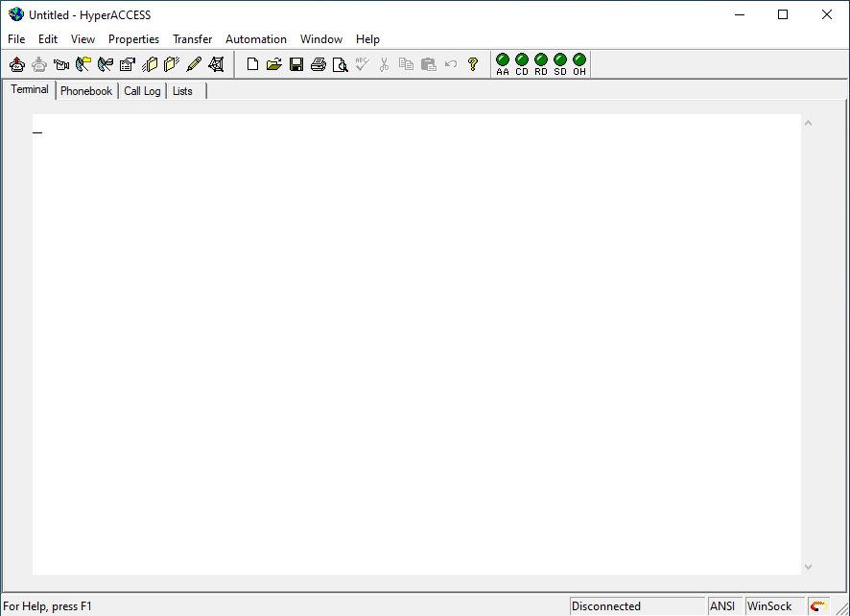
Task: Switch to the Call Log tab
Action: coord(142,91)
